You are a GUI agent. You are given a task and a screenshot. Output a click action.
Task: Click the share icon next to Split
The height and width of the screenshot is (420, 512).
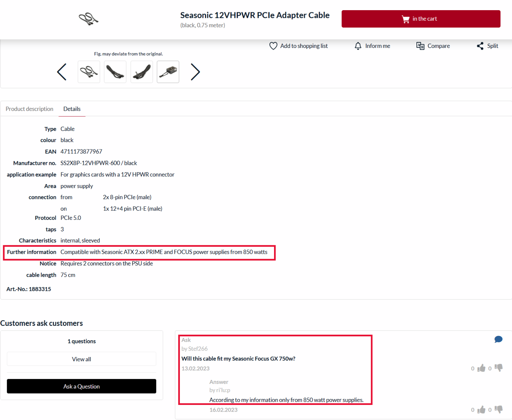coord(480,46)
